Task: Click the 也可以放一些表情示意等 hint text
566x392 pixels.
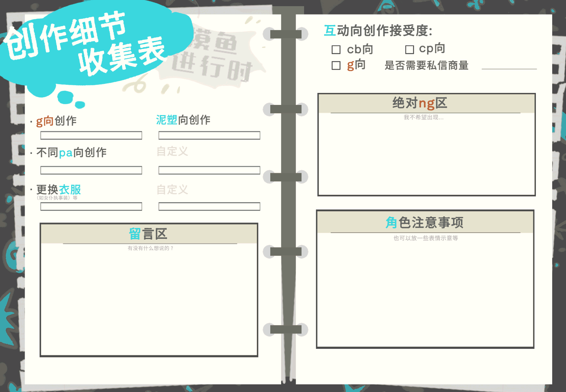Action: [426, 238]
